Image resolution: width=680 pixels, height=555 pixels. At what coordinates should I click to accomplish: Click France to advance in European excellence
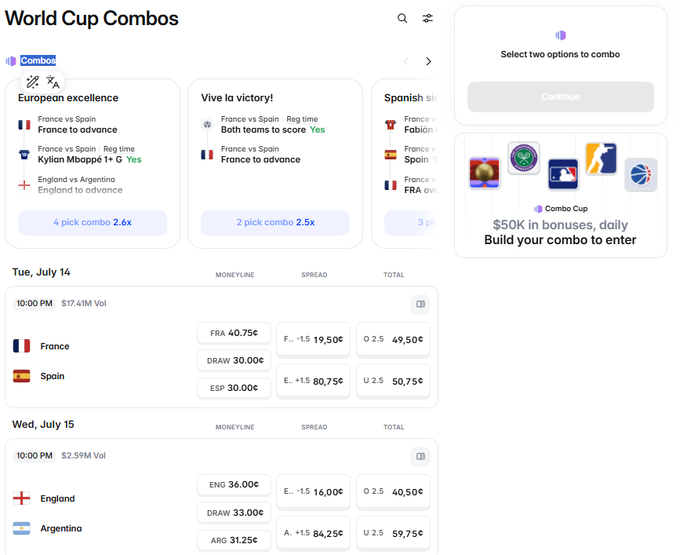coord(77,130)
